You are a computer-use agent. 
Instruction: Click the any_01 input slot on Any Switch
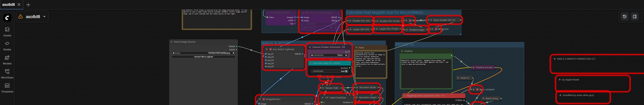coord(266,54)
